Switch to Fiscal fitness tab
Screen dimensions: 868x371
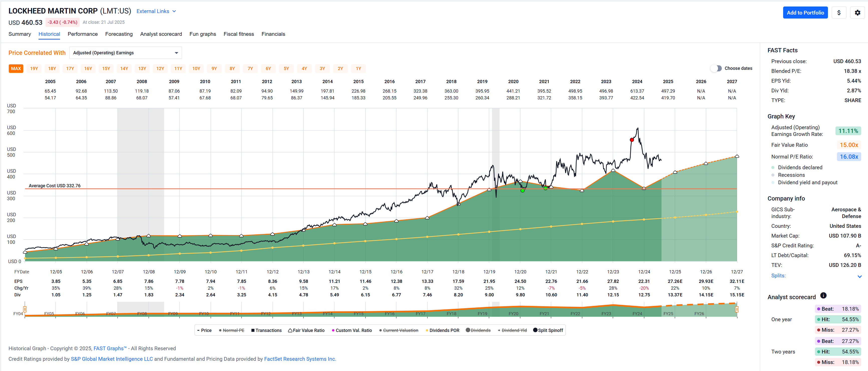pos(239,34)
